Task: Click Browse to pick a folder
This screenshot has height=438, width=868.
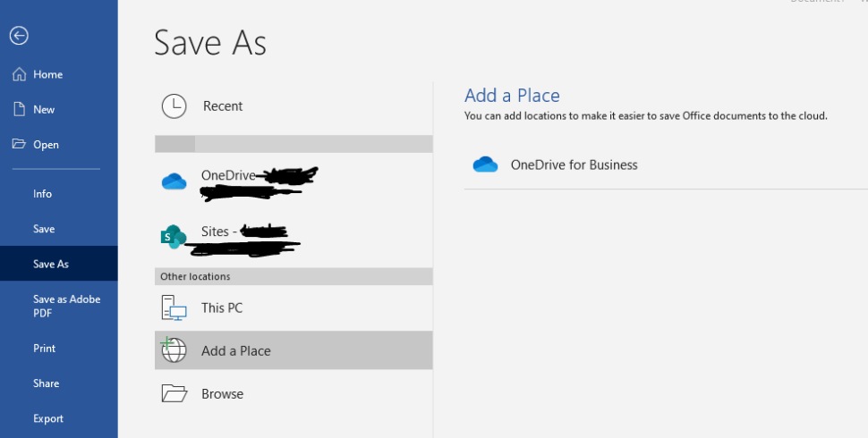Action: click(x=294, y=394)
